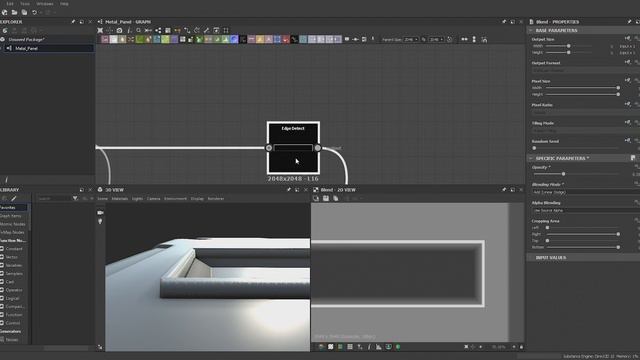Image resolution: width=640 pixels, height=360 pixels.
Task: Pin the Properties panel with its pushpin icon
Action: point(629,22)
